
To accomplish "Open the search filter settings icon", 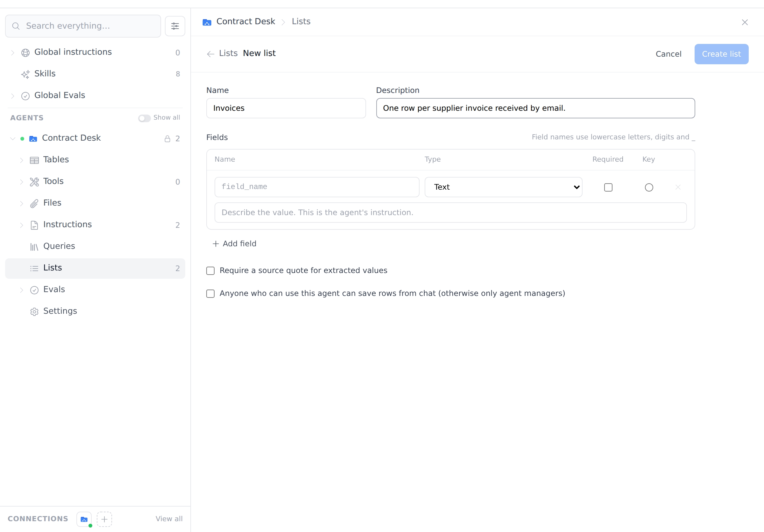I will click(175, 26).
